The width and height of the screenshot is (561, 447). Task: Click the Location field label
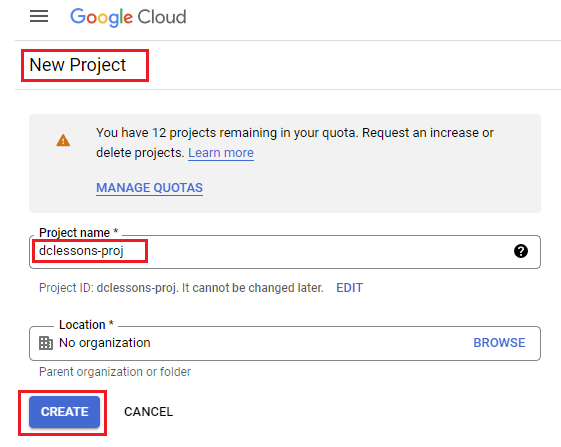86,325
